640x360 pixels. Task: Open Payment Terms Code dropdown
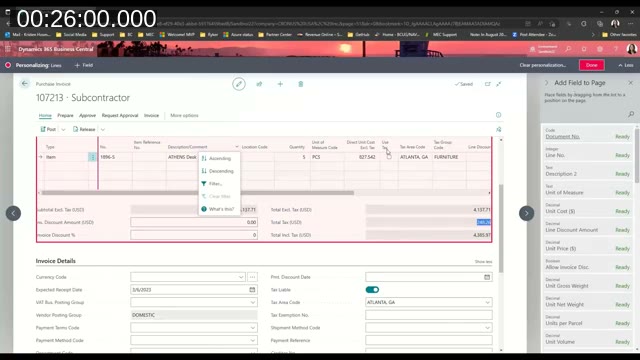tap(253, 328)
